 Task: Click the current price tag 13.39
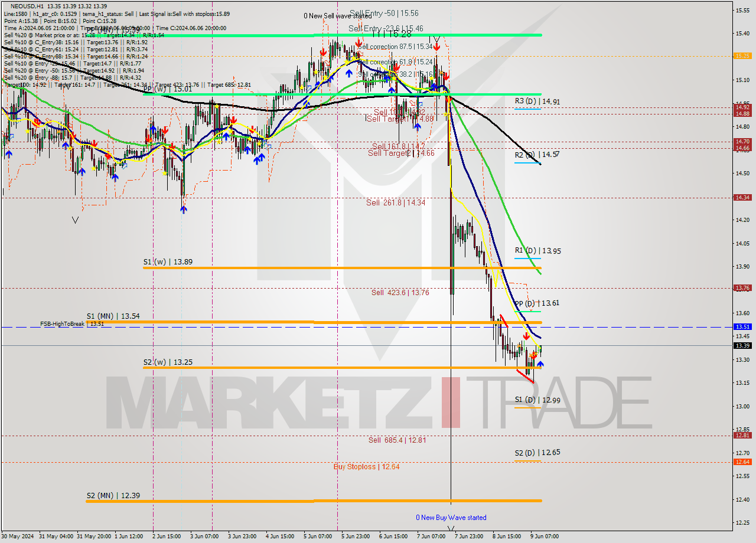click(x=742, y=345)
